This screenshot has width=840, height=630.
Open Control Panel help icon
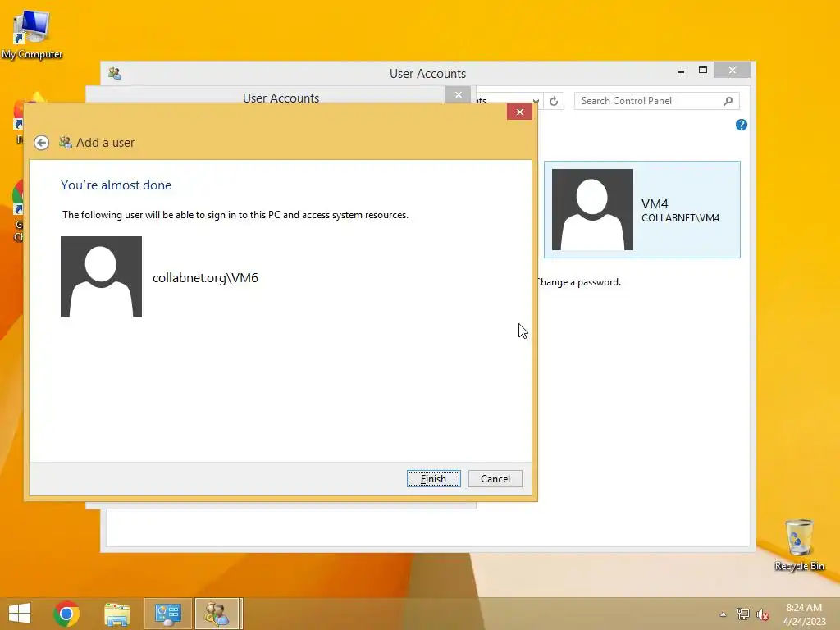click(x=741, y=125)
